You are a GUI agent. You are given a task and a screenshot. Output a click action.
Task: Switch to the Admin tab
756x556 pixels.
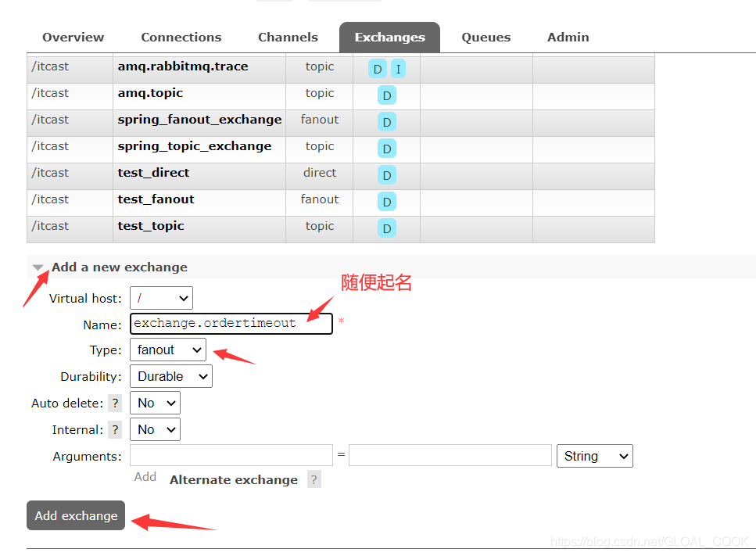coord(568,37)
